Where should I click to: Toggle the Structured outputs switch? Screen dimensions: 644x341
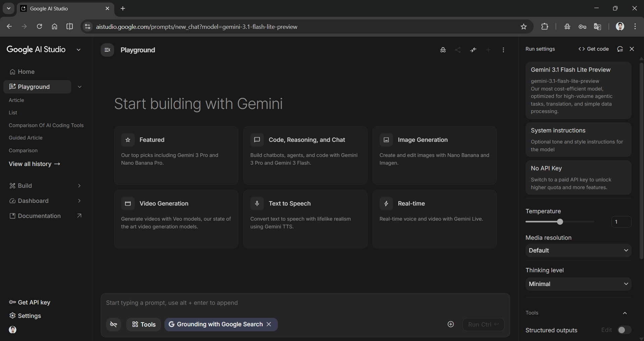[x=624, y=330]
